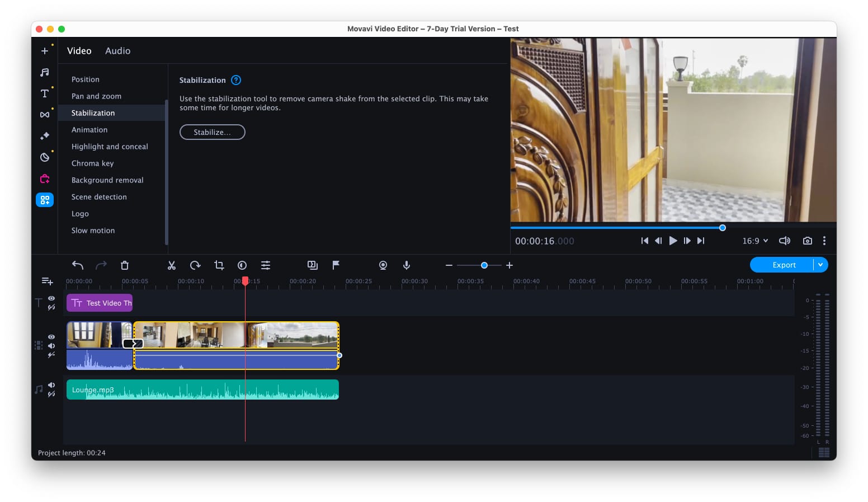Viewport: 868px width, 502px height.
Task: Delete selected clip with trash icon
Action: pyautogui.click(x=125, y=265)
